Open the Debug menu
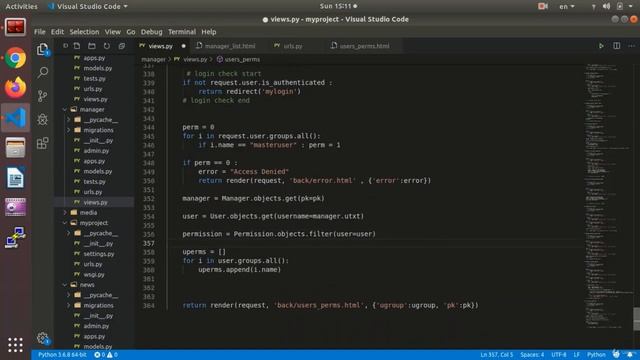640x360 pixels. tap(151, 32)
